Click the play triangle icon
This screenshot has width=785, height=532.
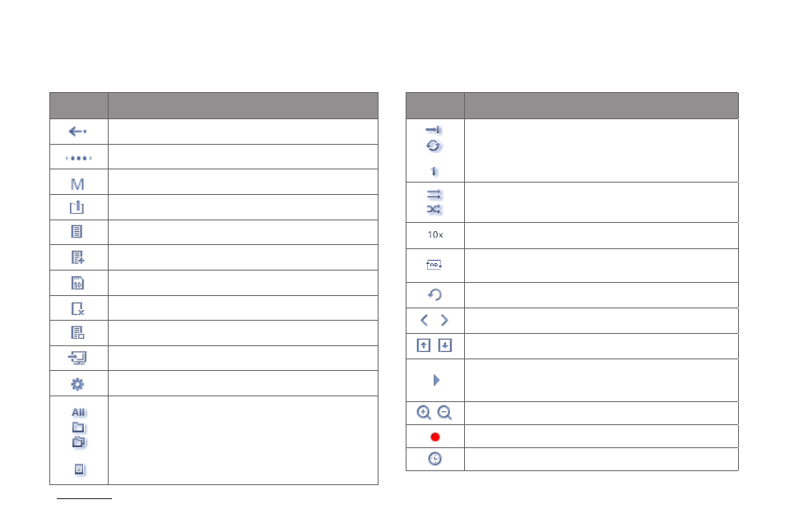[x=436, y=381]
